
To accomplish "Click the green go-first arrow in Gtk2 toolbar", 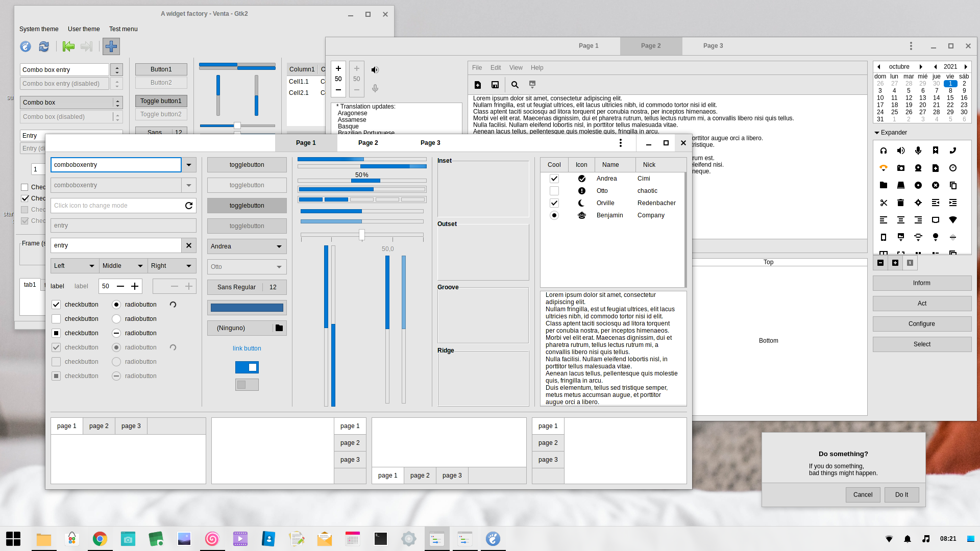I will point(68,46).
